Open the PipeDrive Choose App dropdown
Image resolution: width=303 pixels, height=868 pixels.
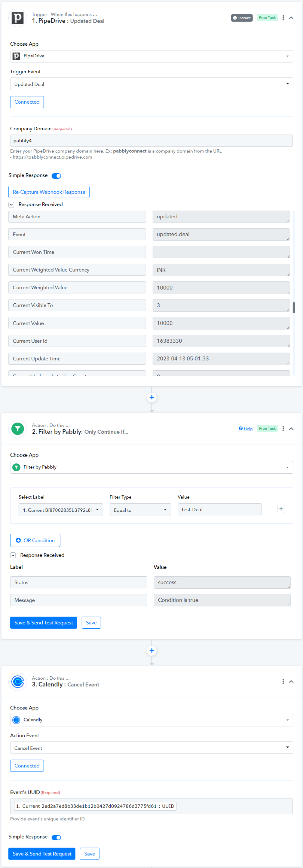point(151,56)
